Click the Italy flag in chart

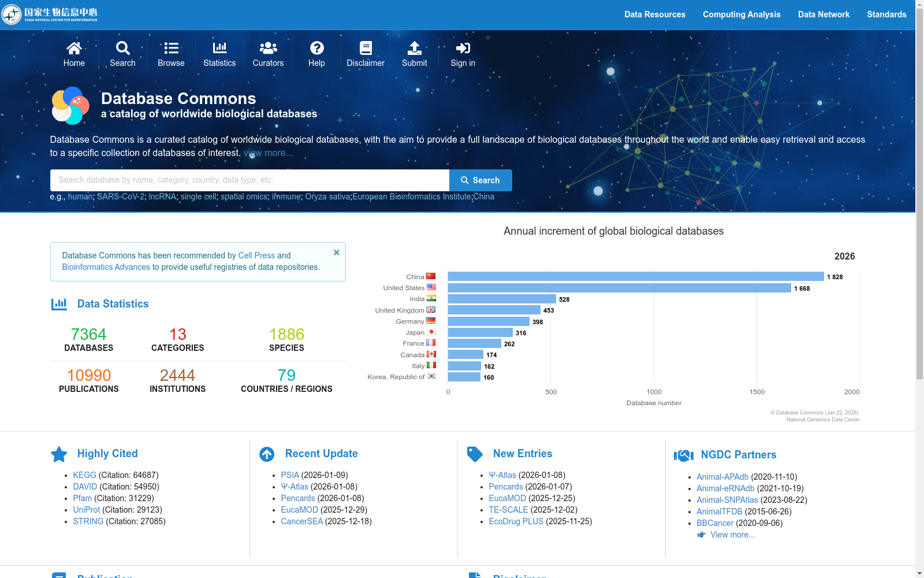click(431, 365)
